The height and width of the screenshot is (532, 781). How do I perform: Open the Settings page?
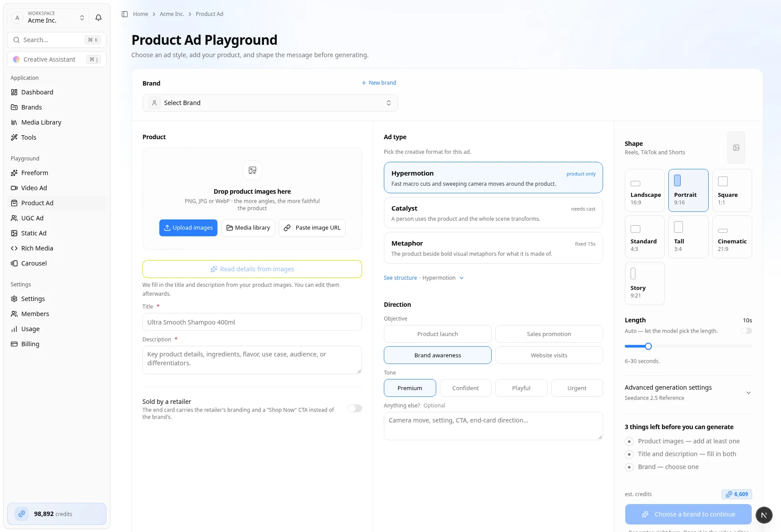pyautogui.click(x=57, y=299)
